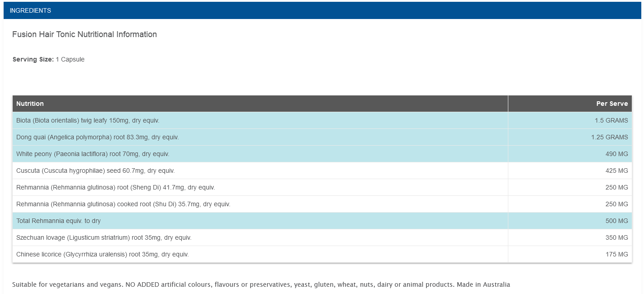Click the Szechuan lovage ingredient name
This screenshot has width=644, height=294.
[104, 237]
